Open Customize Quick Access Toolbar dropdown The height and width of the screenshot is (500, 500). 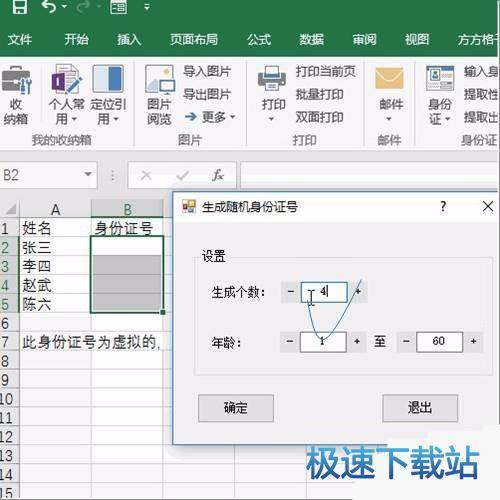pos(147,7)
